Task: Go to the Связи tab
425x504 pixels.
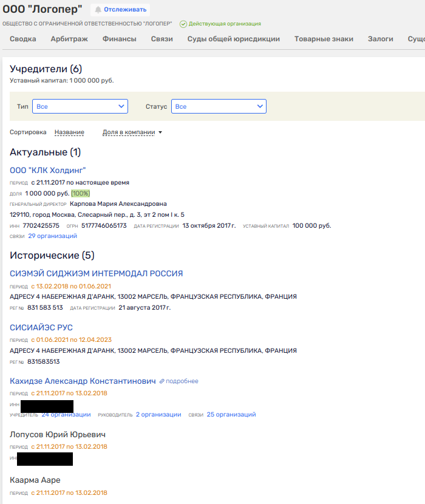Action: [x=162, y=39]
